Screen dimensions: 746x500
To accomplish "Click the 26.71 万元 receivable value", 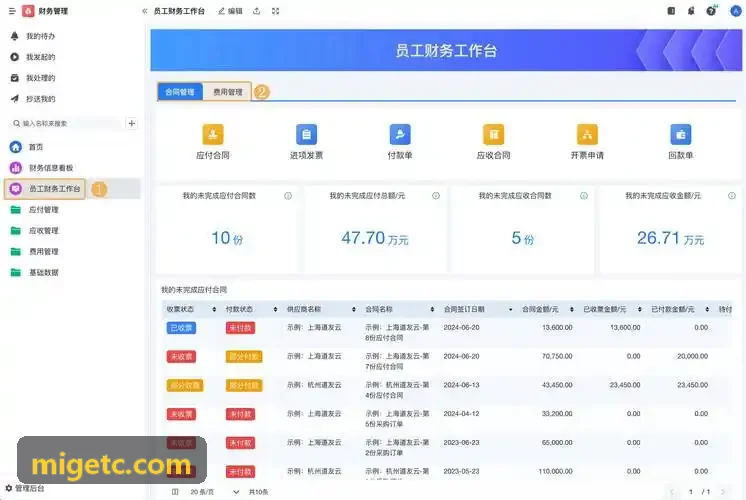I will click(670, 238).
